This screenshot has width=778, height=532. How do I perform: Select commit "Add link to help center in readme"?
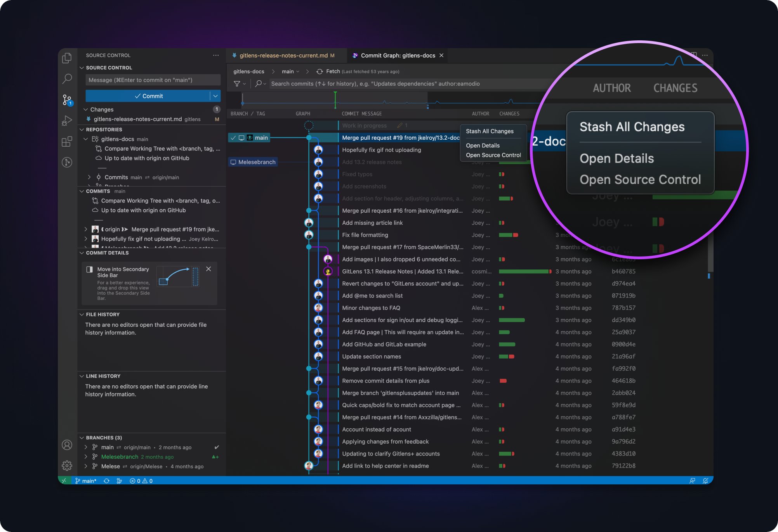coord(385,466)
